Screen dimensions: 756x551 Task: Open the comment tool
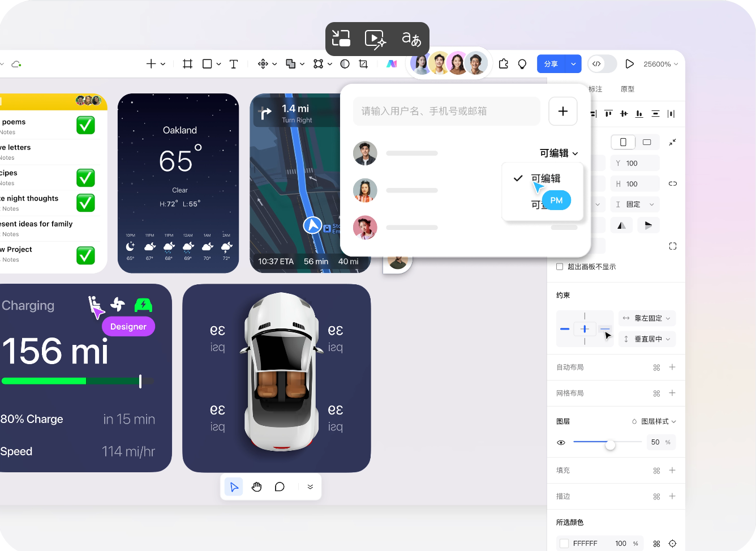click(x=280, y=487)
